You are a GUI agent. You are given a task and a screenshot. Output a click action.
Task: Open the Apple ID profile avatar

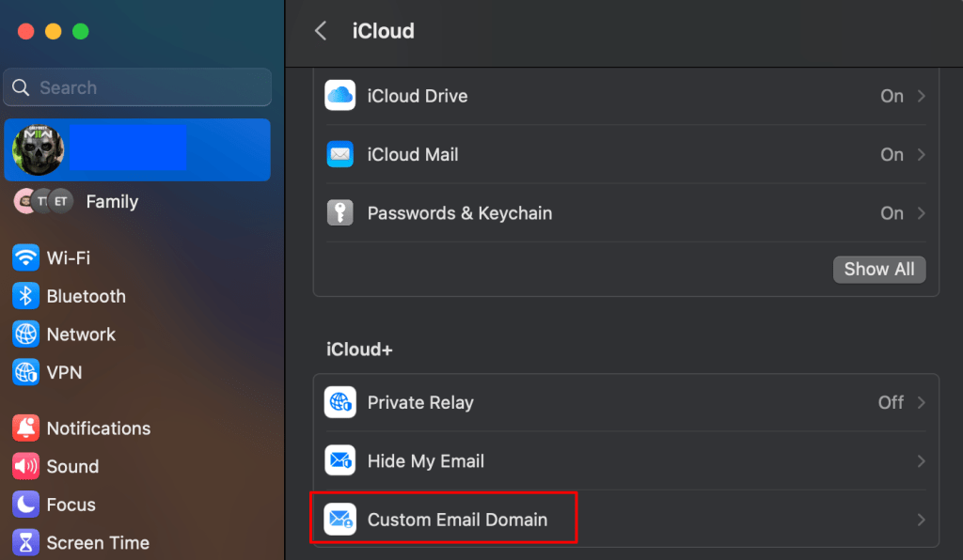(x=39, y=149)
